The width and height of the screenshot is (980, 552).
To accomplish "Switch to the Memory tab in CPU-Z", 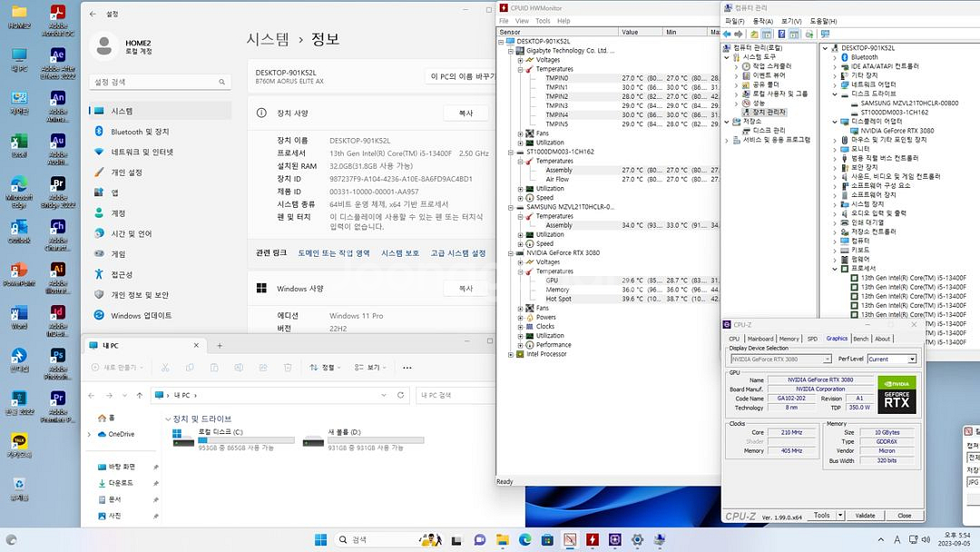I will click(789, 339).
